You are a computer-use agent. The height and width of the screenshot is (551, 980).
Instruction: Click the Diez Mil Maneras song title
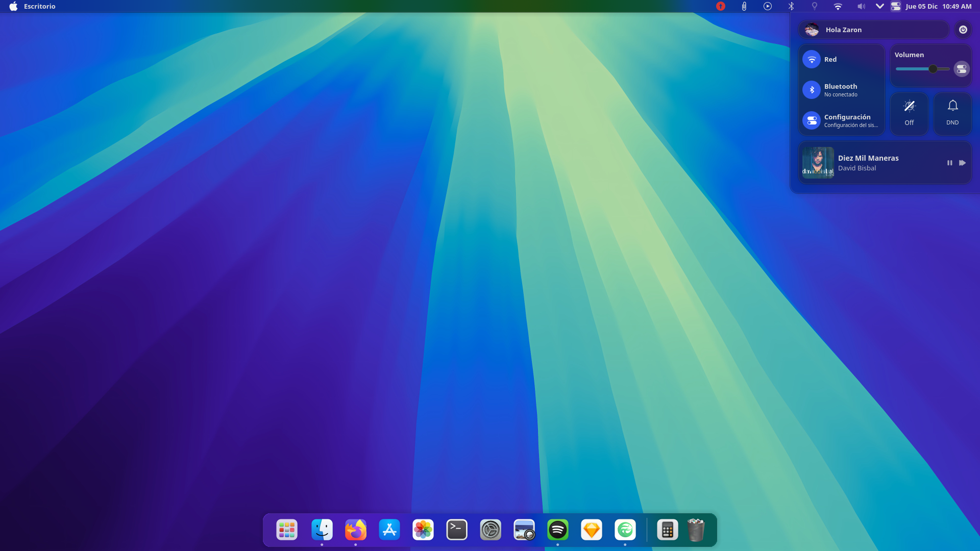click(x=868, y=158)
